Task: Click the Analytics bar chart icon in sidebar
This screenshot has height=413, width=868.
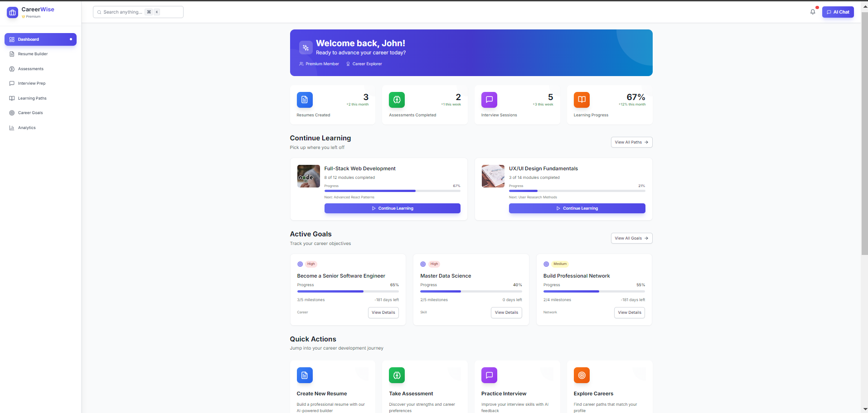Action: point(12,128)
